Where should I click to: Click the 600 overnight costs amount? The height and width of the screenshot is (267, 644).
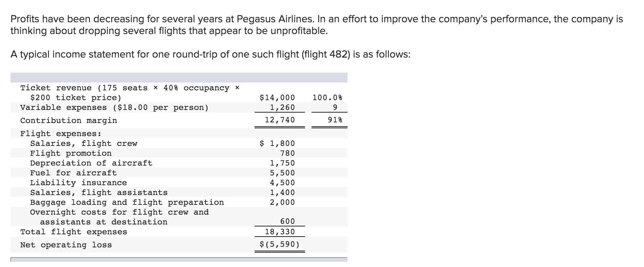[287, 221]
